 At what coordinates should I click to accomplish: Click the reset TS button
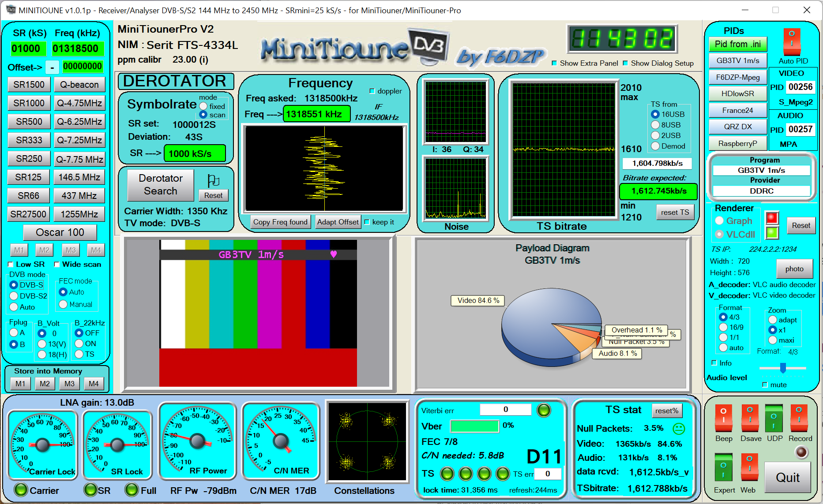[x=675, y=212]
